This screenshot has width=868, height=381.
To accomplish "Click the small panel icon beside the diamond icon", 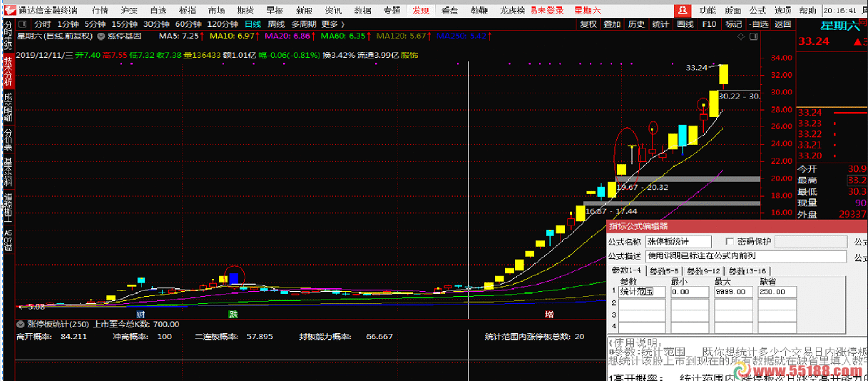I will click(x=753, y=36).
